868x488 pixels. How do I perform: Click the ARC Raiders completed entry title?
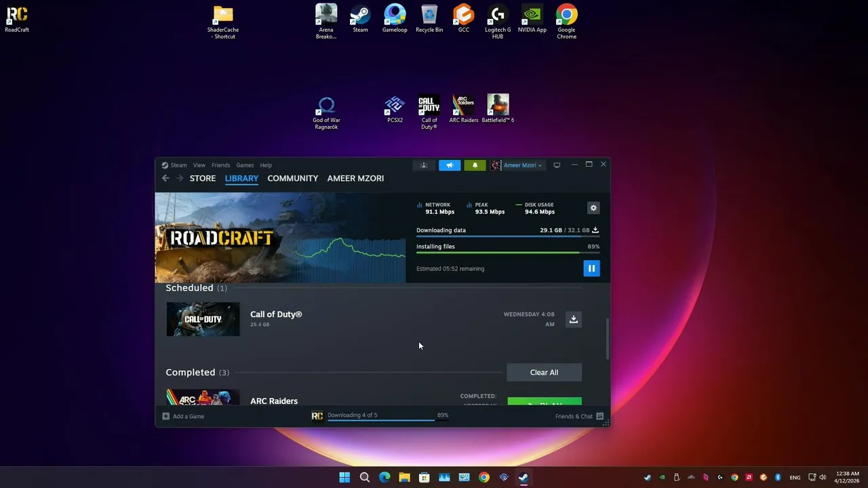point(274,401)
